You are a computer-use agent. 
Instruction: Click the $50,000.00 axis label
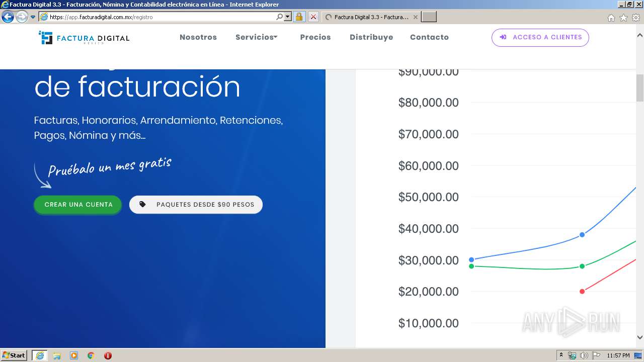click(429, 197)
